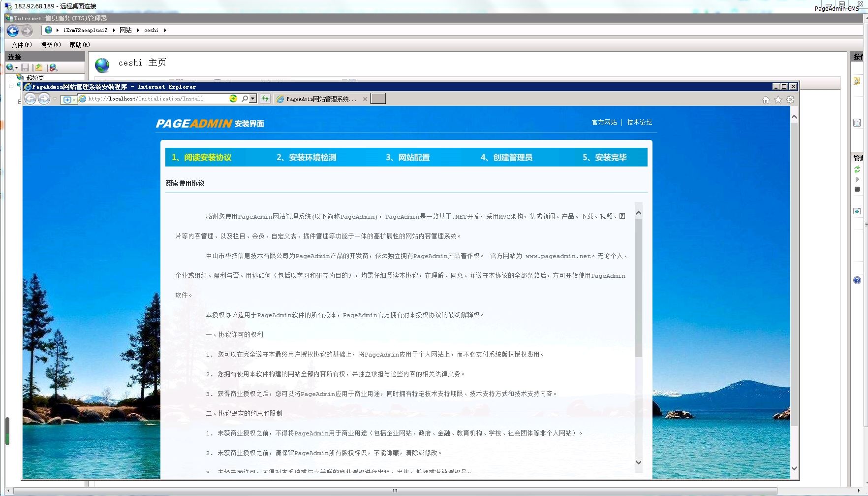Select step 2、安装环境检测
Image resolution: width=868 pixels, height=496 pixels.
tap(307, 158)
